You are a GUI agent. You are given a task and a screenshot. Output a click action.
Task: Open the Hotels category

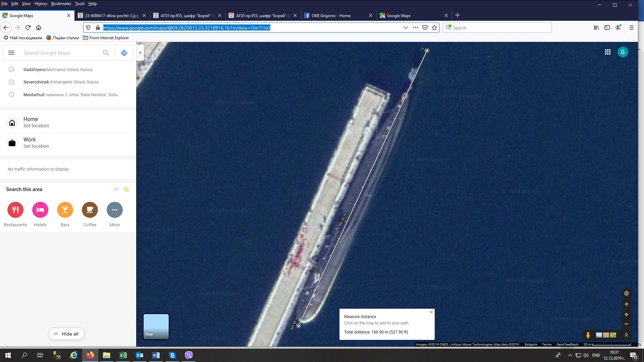pos(40,210)
